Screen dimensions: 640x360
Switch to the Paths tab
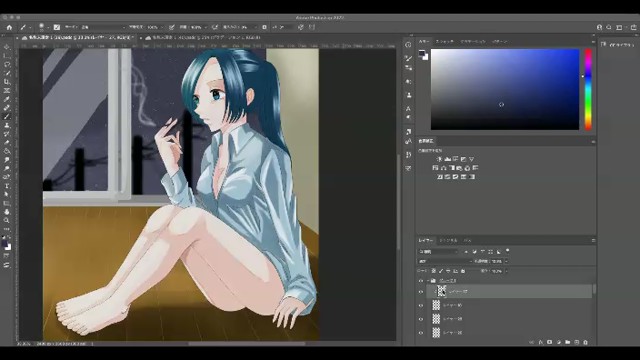[467, 240]
